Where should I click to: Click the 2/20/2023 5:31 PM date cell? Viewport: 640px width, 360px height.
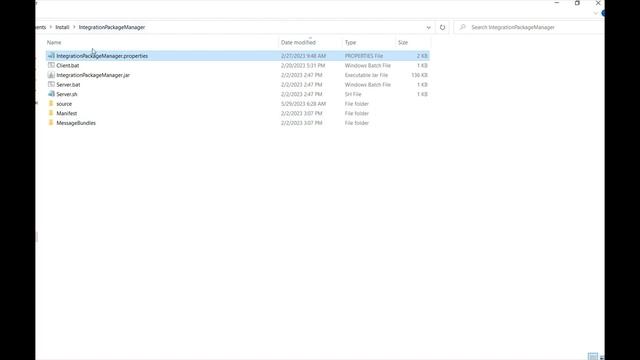[x=303, y=65]
